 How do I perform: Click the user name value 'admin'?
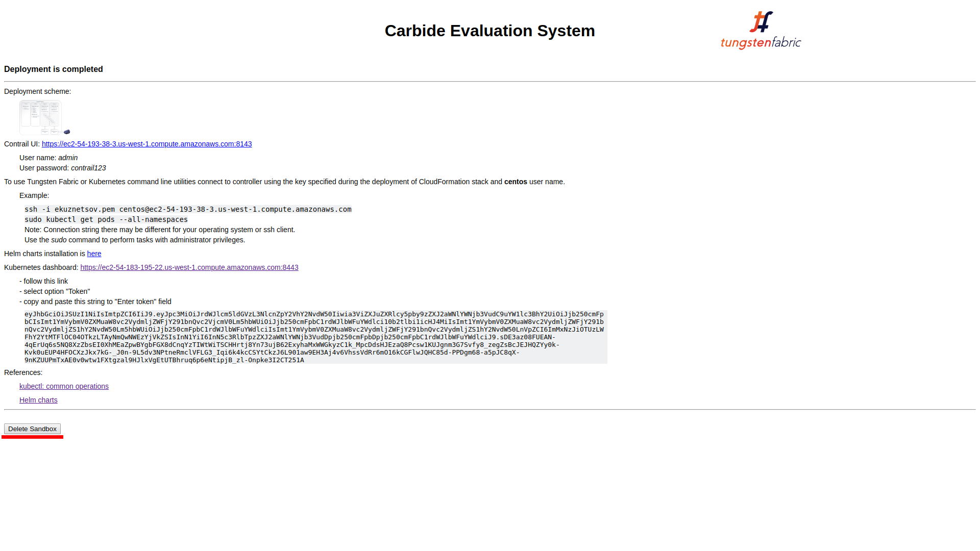click(x=68, y=158)
